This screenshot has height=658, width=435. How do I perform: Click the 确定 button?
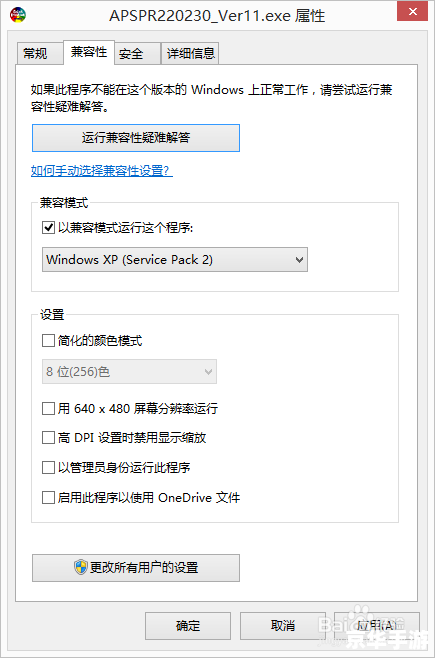click(188, 626)
